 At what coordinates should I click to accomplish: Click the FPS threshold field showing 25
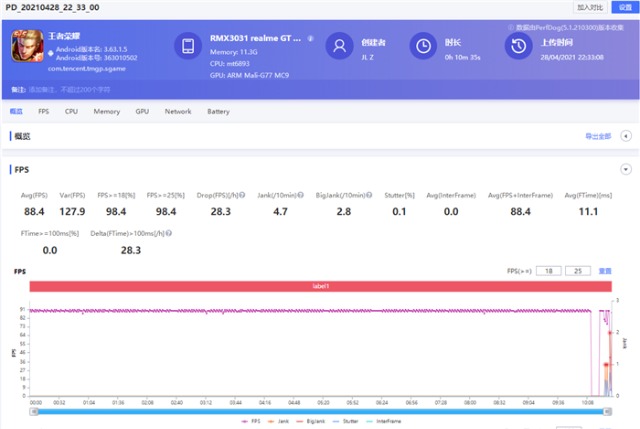pos(578,271)
